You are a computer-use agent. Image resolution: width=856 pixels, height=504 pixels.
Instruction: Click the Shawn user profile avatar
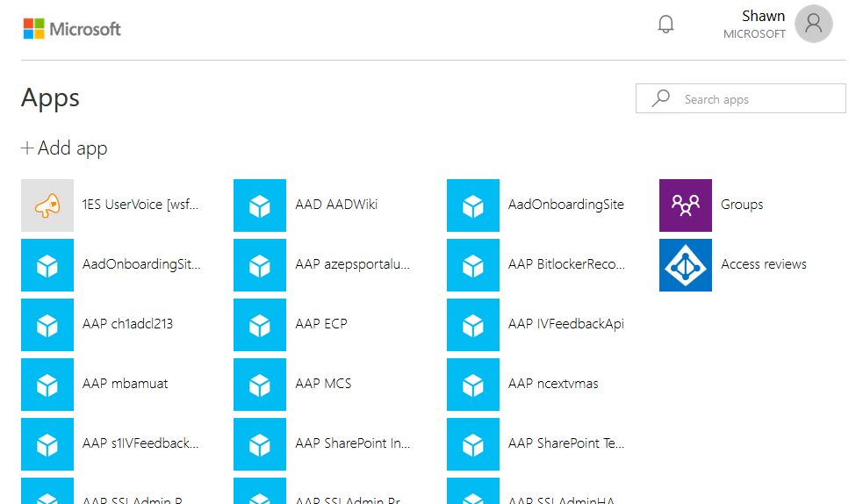click(813, 24)
